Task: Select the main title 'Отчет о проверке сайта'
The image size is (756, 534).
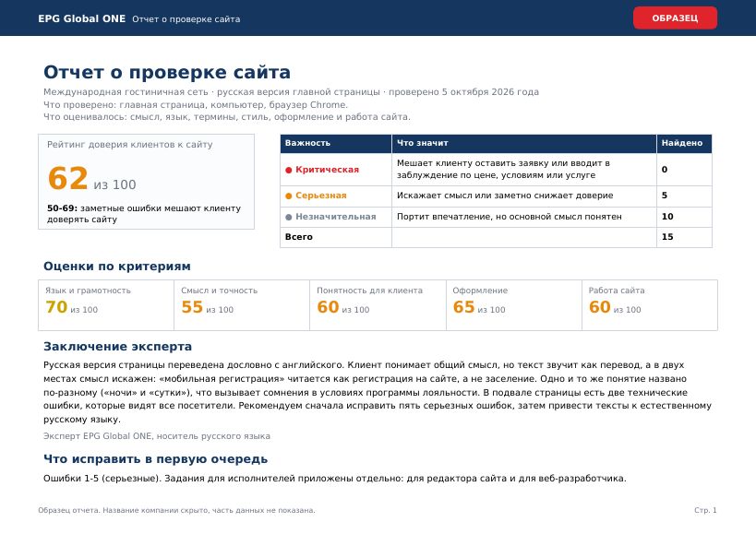Action: click(167, 72)
